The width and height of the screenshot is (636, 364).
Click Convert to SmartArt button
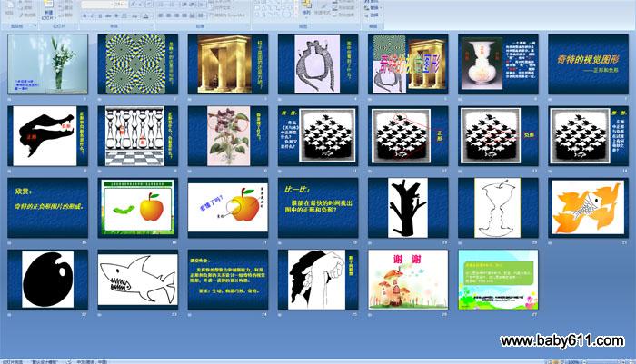(228, 15)
